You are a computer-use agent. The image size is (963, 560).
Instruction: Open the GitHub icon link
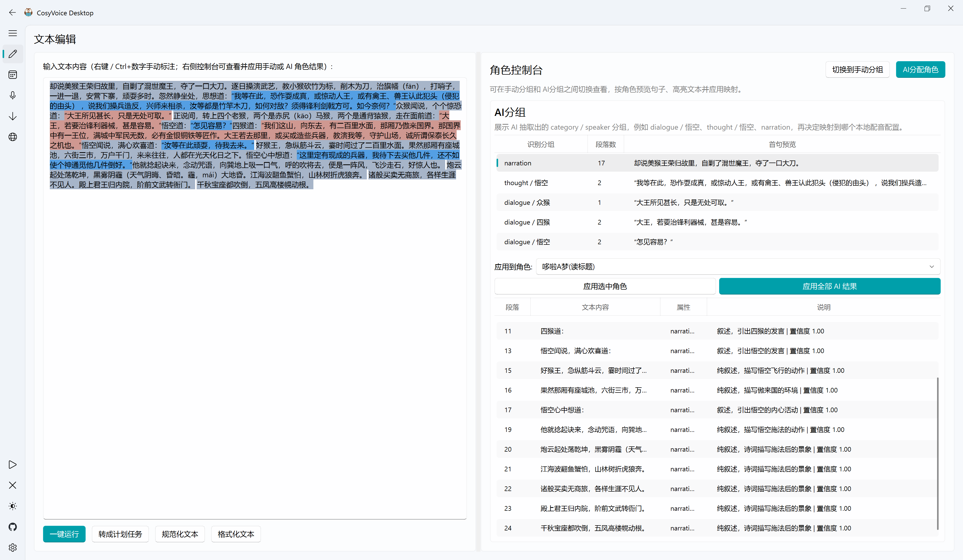[x=13, y=527]
